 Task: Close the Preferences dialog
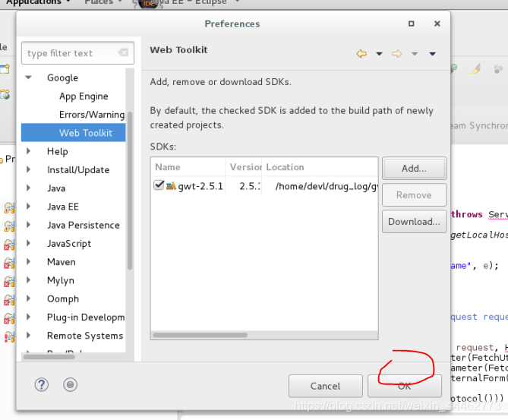(x=437, y=24)
